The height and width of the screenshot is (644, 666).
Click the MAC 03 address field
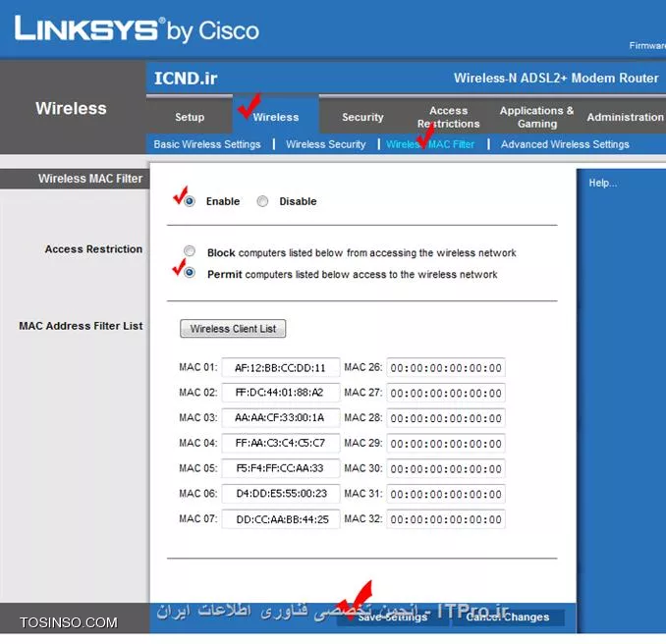tap(281, 418)
